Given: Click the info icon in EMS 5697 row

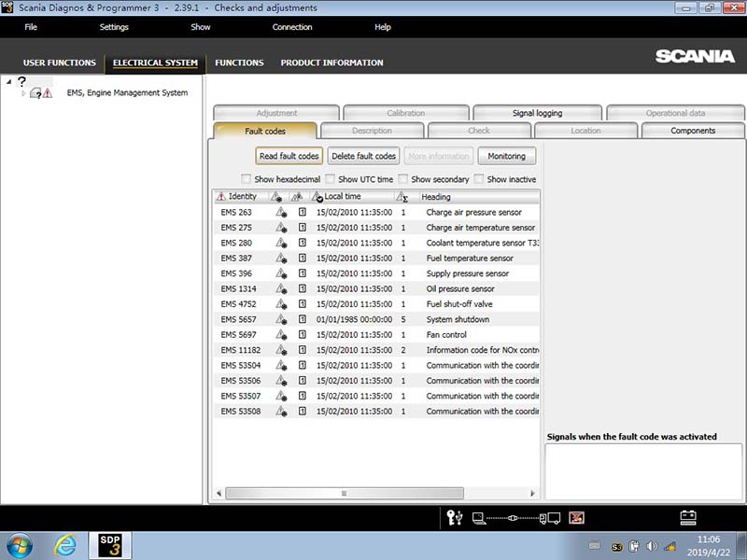Looking at the screenshot, I should pos(302,334).
